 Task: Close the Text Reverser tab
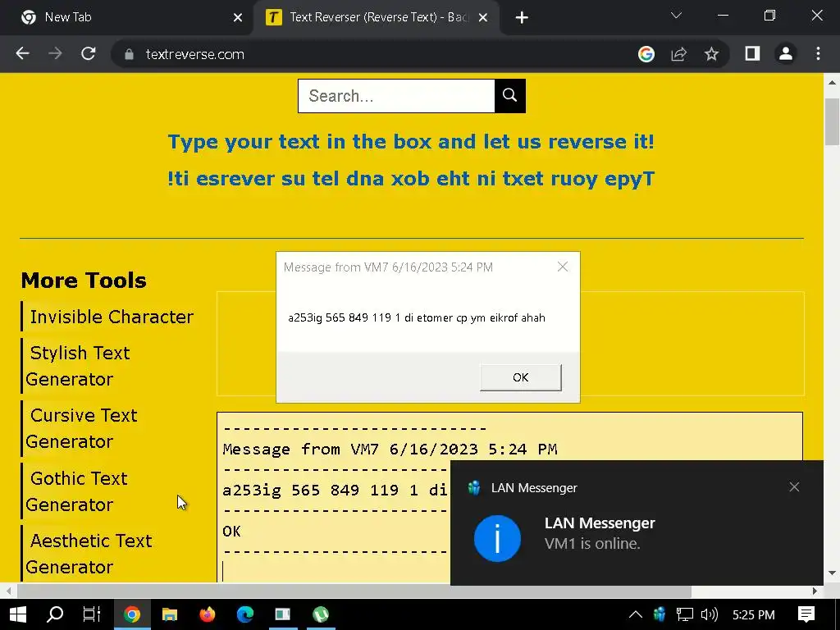(x=482, y=18)
